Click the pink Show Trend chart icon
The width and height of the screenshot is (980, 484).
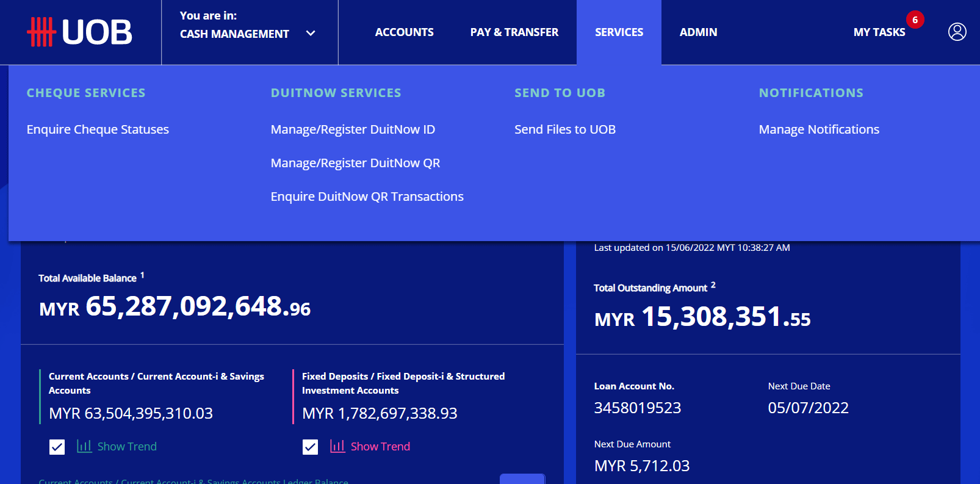click(x=337, y=446)
